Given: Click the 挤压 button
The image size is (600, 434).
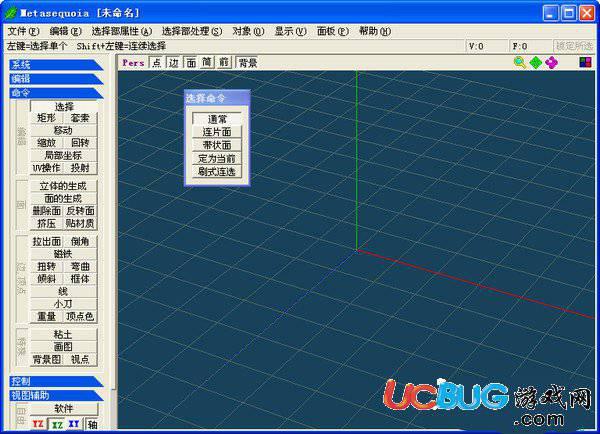Looking at the screenshot, I should [47, 224].
